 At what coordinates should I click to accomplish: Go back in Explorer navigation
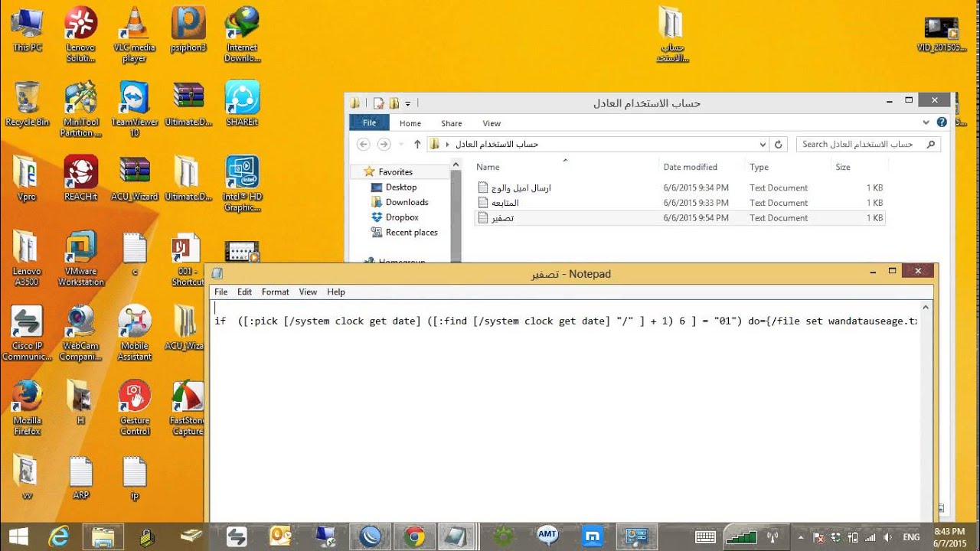tap(364, 144)
